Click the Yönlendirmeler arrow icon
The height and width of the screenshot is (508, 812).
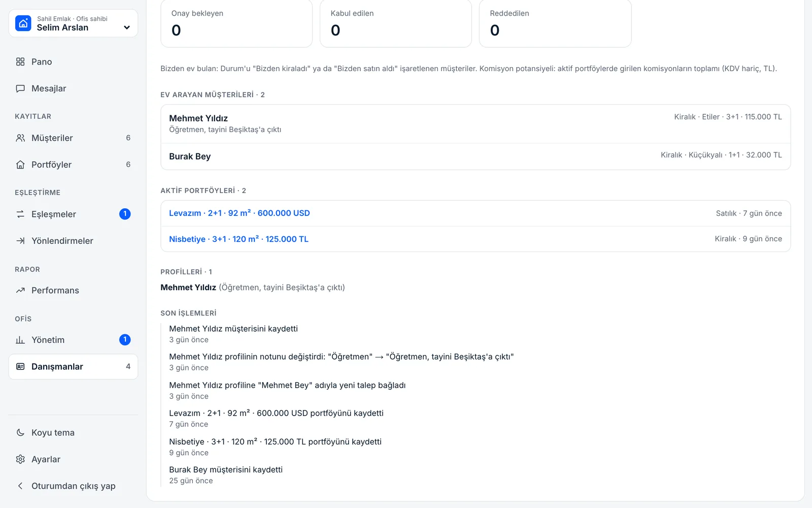[20, 241]
